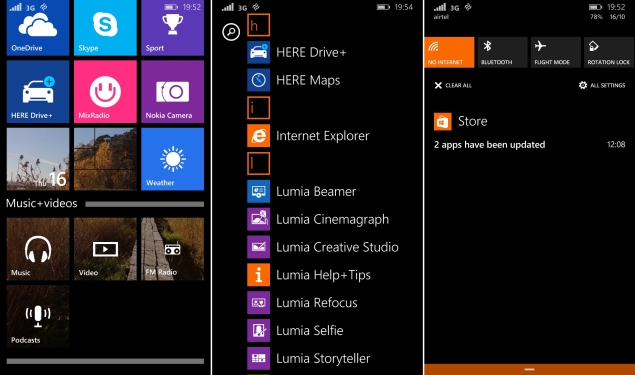Open All Settings
635x375 pixels.
pos(602,85)
